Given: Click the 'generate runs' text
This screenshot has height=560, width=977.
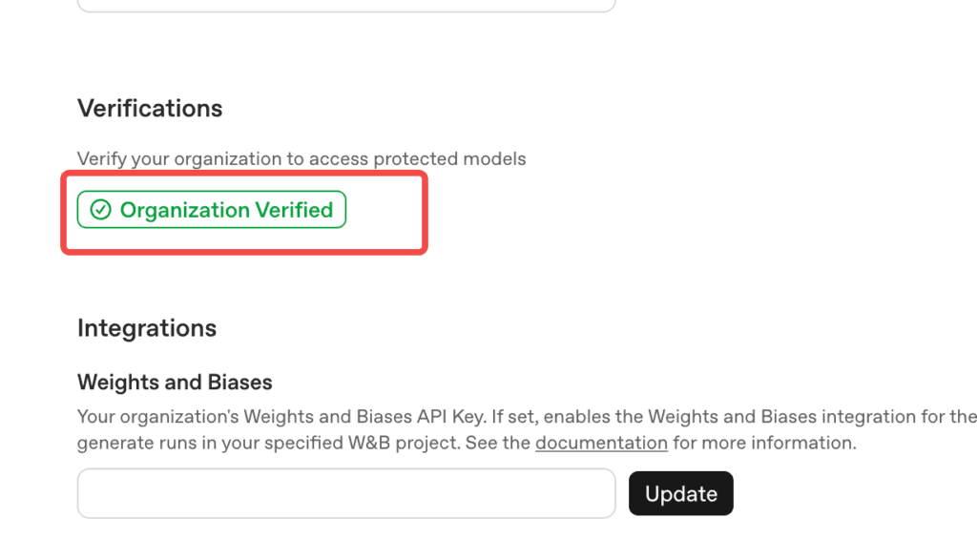Looking at the screenshot, I should tap(132, 443).
